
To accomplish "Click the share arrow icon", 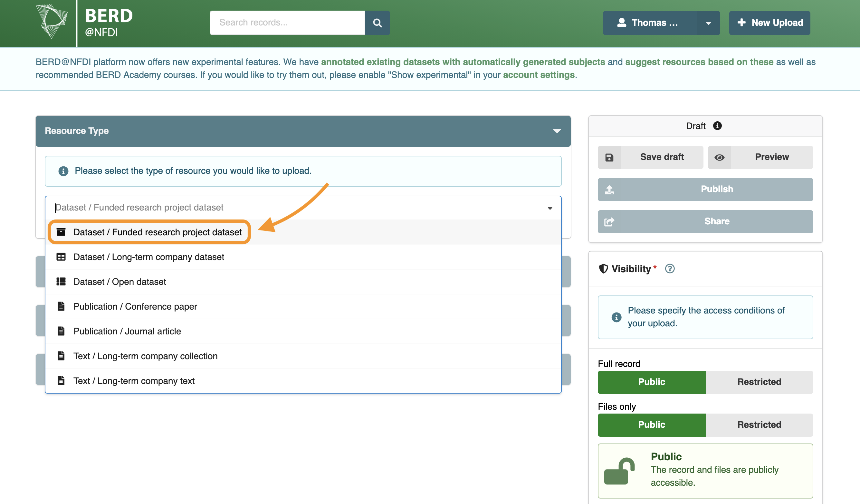I will pos(609,222).
